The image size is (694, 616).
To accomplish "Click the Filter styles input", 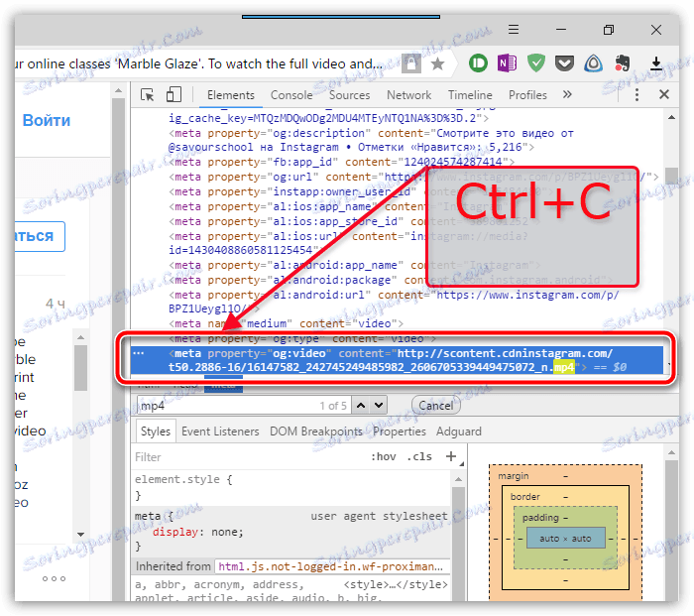I will pyautogui.click(x=248, y=457).
